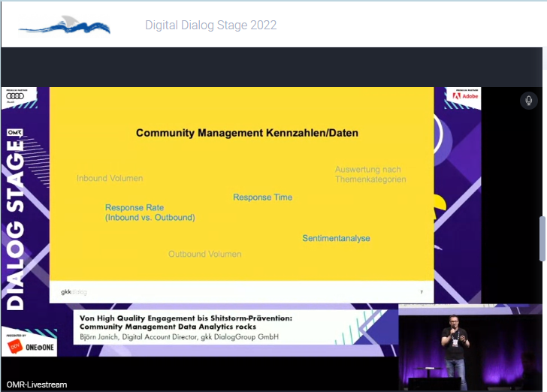Screen dimensions: 547x392
Task: Click 'Inbound Volumen' text on slide
Action: [110, 178]
